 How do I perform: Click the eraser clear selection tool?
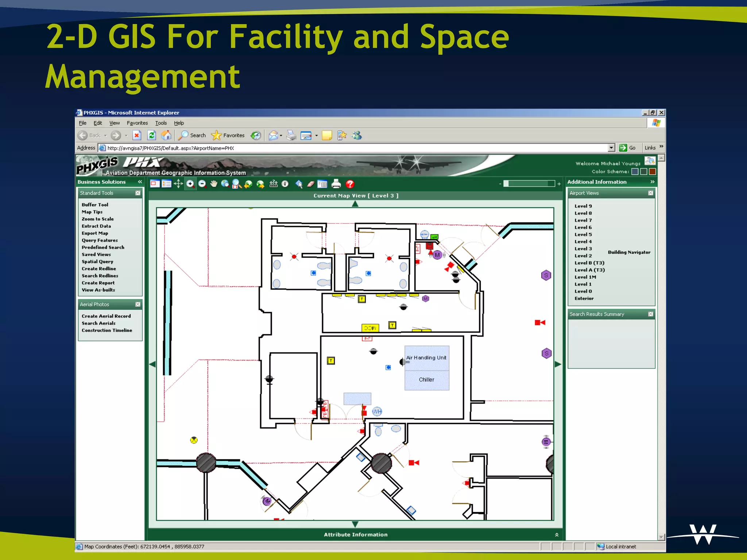311,184
